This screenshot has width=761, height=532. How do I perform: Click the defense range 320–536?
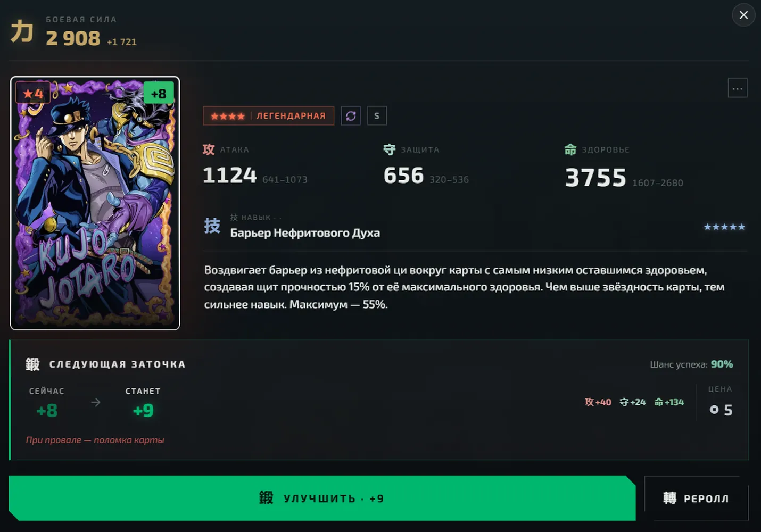point(449,180)
